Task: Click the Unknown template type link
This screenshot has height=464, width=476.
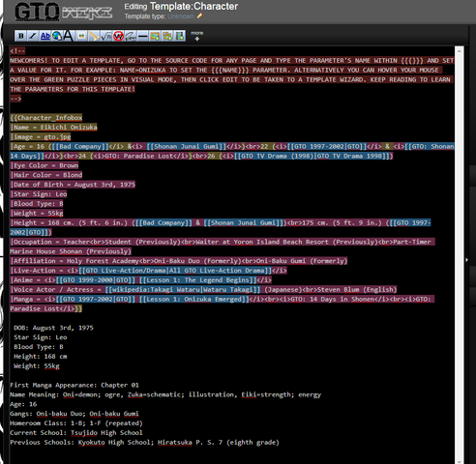Action: [x=181, y=16]
